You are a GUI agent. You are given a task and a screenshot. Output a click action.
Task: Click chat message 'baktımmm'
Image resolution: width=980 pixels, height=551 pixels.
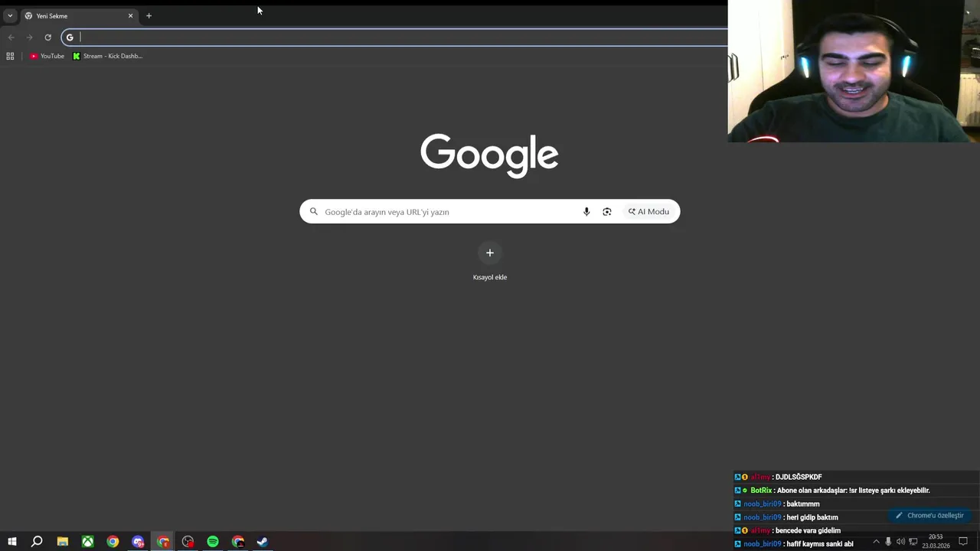[803, 504]
